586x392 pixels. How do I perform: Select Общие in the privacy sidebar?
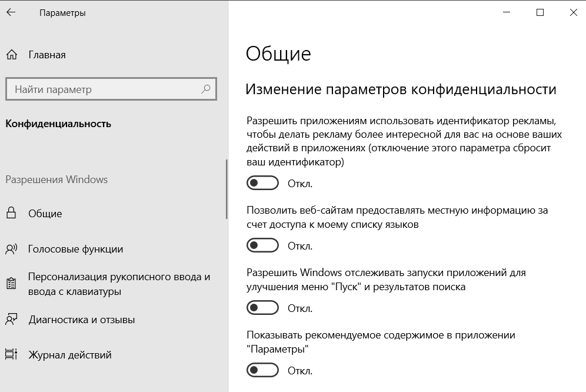pos(45,214)
